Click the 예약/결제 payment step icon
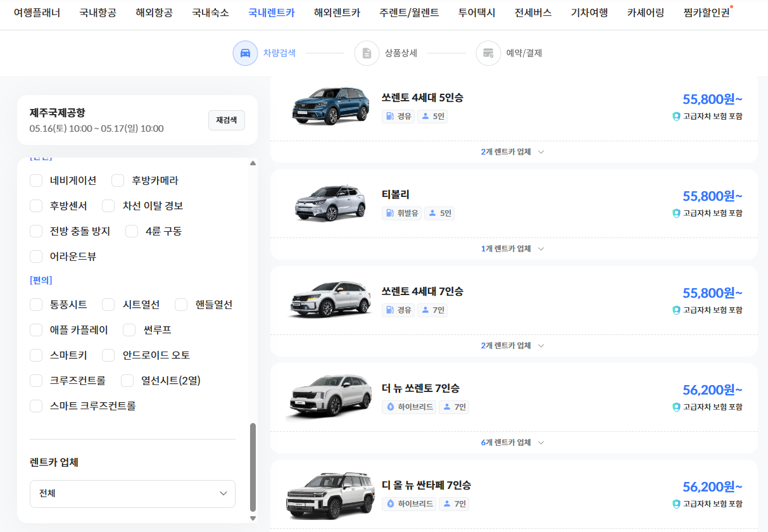Viewport: 768px width, 532px height. [x=488, y=53]
